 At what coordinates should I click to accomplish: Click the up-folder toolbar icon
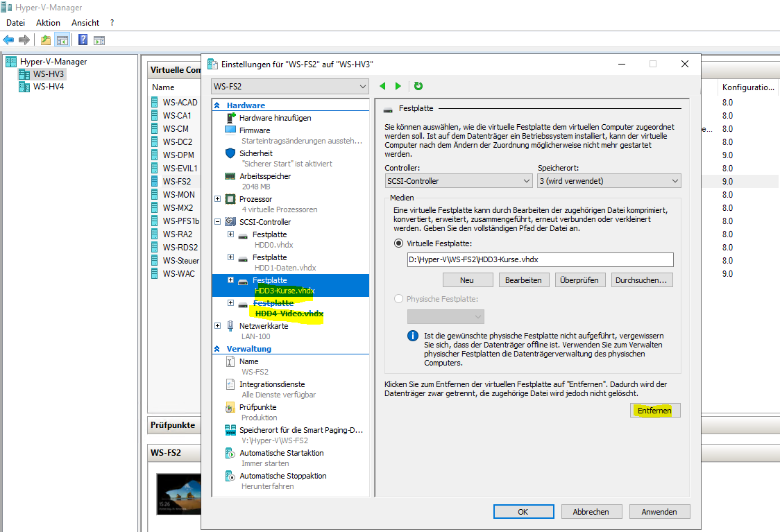pyautogui.click(x=46, y=40)
